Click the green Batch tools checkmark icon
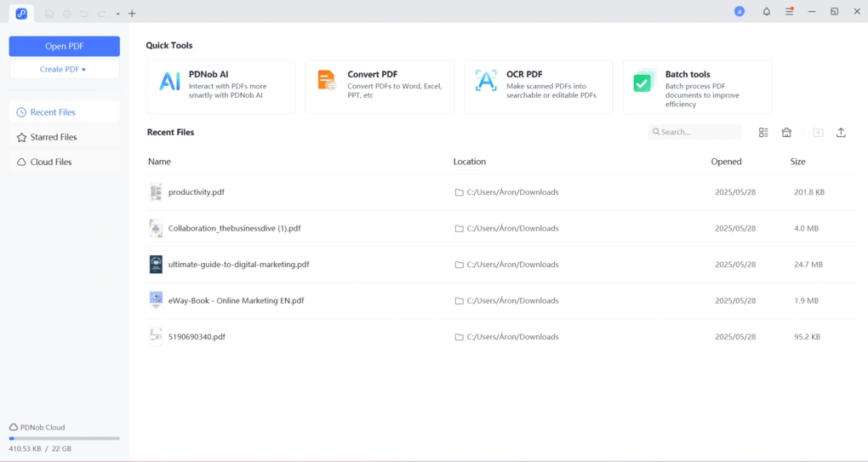 click(x=644, y=82)
